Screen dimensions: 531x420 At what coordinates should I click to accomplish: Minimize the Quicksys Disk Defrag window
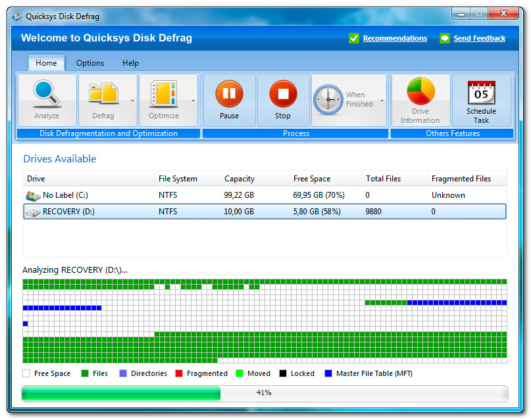[461, 14]
